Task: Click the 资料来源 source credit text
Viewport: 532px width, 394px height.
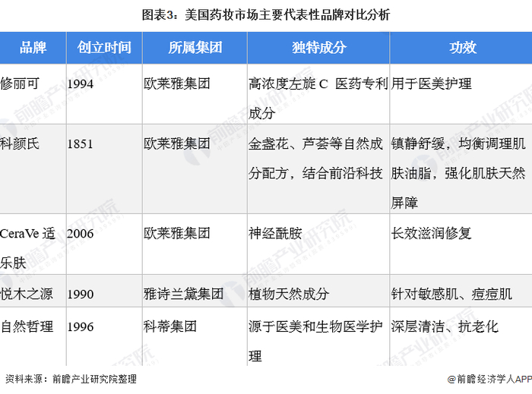Action: [71, 379]
